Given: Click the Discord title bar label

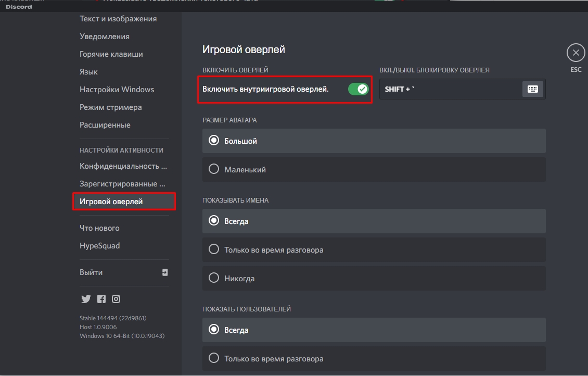Looking at the screenshot, I should click(x=19, y=7).
